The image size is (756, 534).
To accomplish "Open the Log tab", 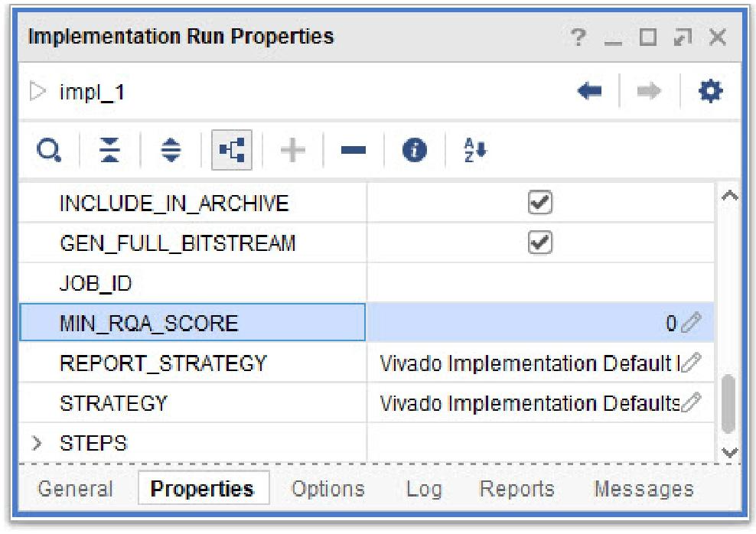I will [x=424, y=489].
